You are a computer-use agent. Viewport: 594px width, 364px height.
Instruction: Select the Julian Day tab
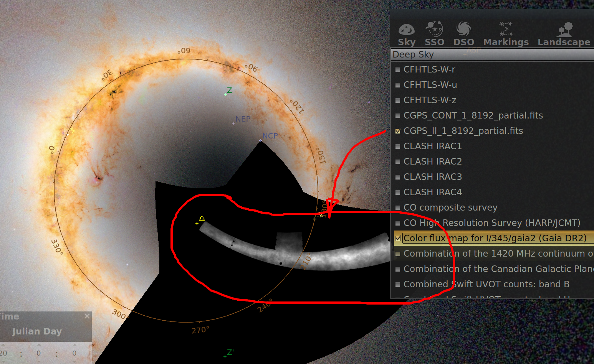pos(37,331)
